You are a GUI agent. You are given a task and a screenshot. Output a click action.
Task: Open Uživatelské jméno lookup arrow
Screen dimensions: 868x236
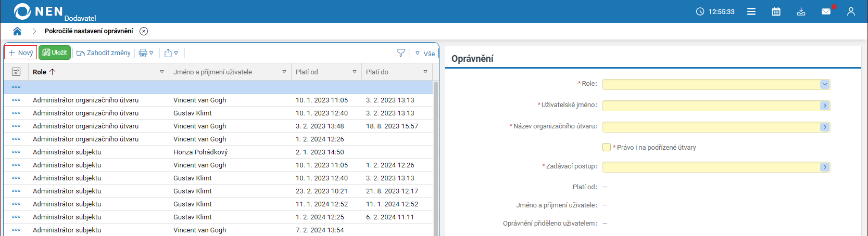[824, 106]
